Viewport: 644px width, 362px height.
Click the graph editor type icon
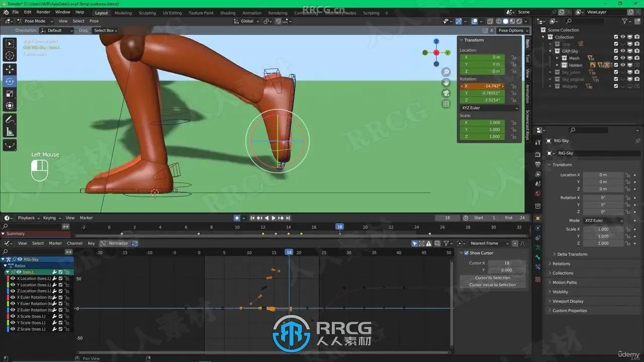[7, 243]
